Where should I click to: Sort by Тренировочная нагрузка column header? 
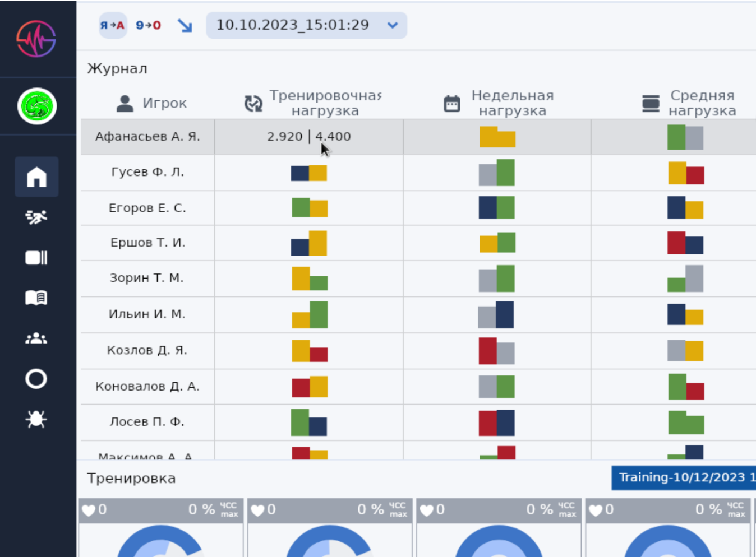[325, 103]
